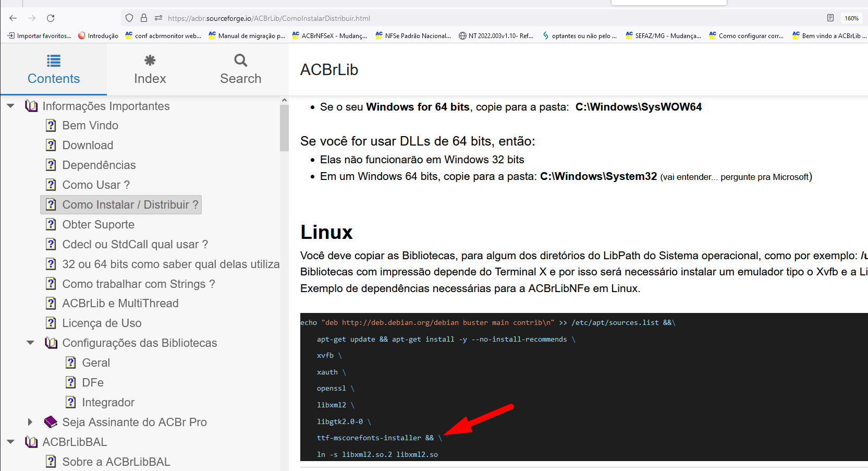The height and width of the screenshot is (471, 868).
Task: Toggle reader view icon
Action: tap(830, 18)
